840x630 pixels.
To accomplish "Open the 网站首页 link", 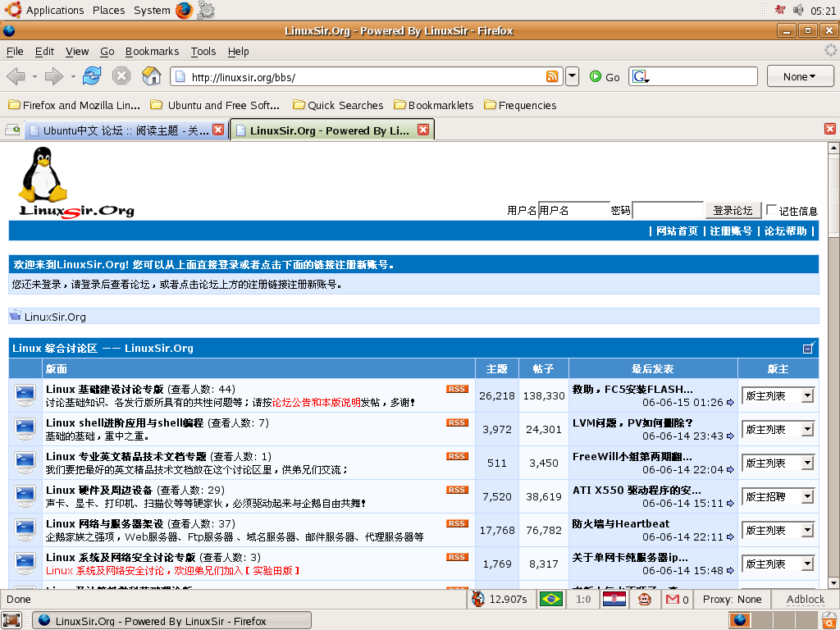I will 677,231.
